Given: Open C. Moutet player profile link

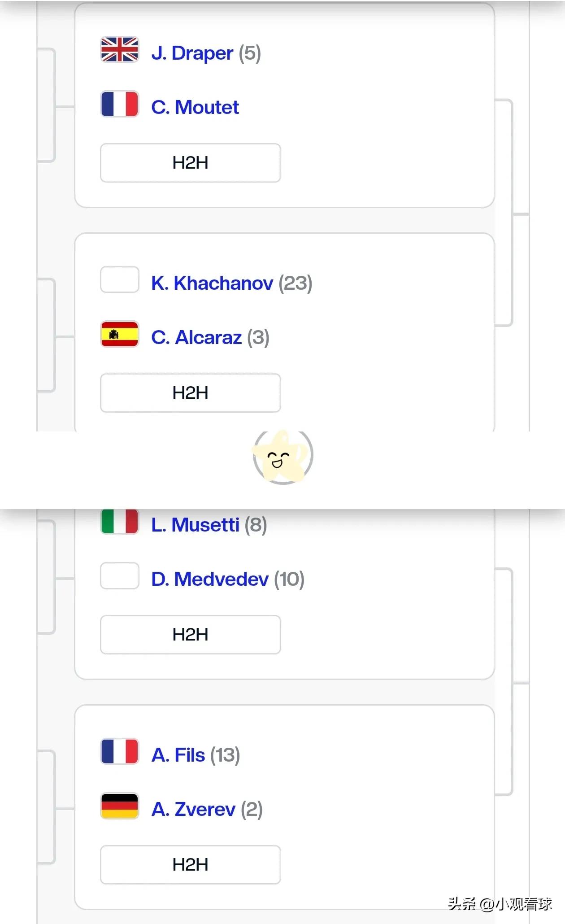Looking at the screenshot, I should point(195,107).
